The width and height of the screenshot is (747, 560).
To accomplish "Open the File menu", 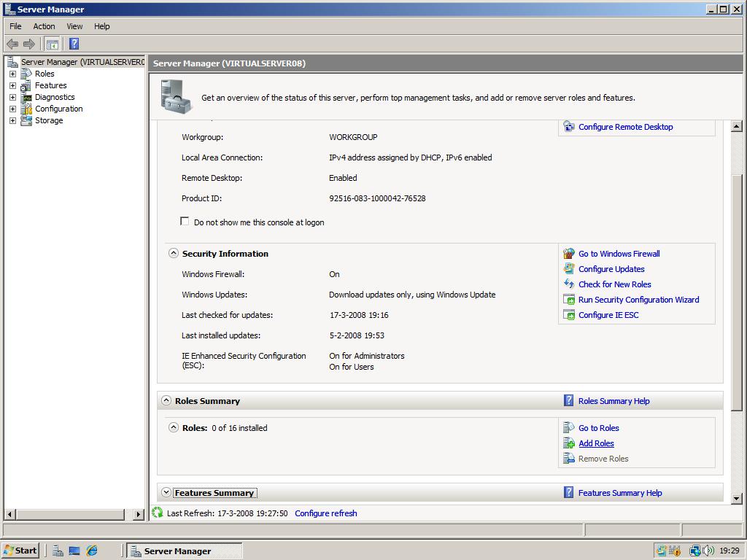I will point(15,26).
